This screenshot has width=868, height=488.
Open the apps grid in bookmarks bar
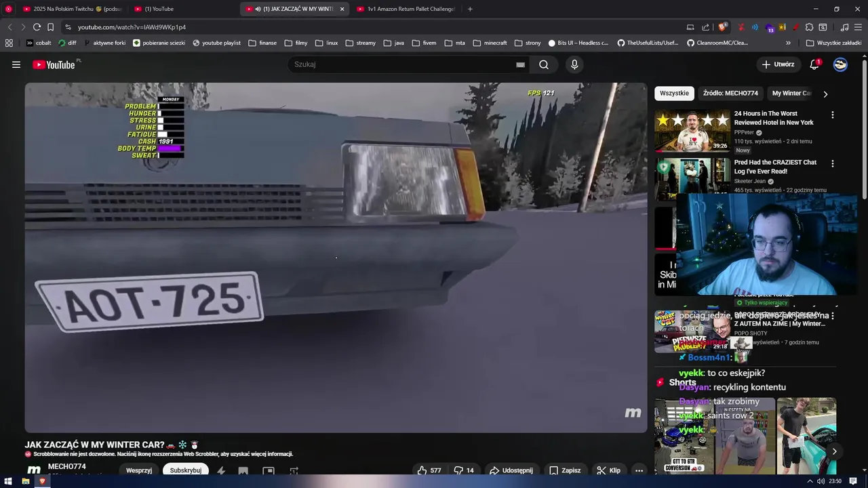click(9, 43)
